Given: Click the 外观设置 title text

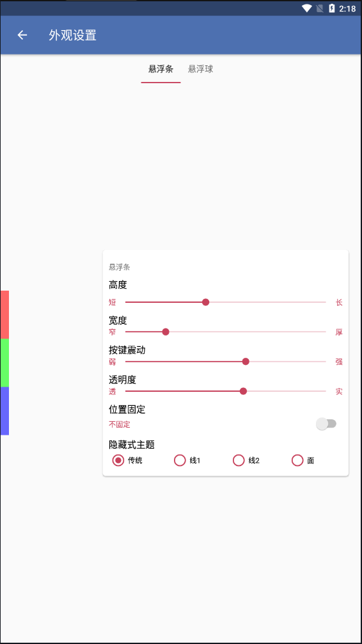Looking at the screenshot, I should click(73, 35).
